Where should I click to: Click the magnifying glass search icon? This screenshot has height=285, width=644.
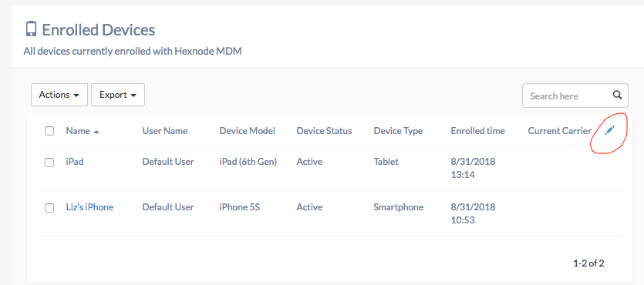(x=617, y=96)
